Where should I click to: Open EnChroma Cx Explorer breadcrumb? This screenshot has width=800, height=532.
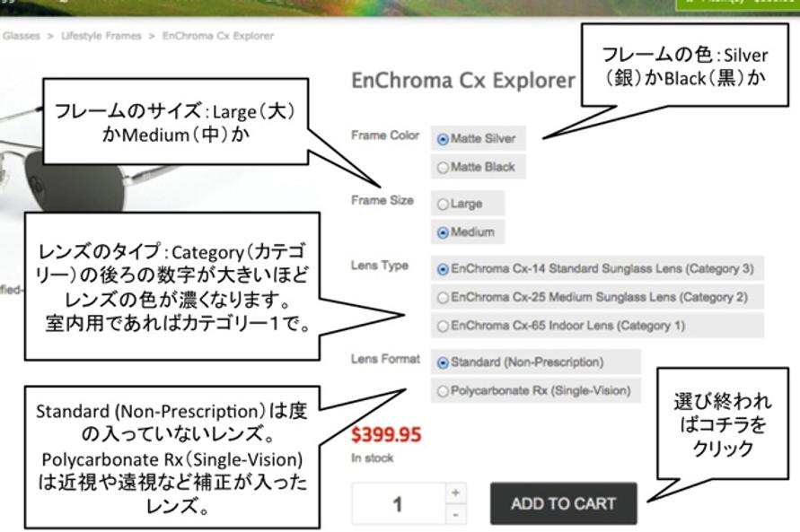(218, 36)
